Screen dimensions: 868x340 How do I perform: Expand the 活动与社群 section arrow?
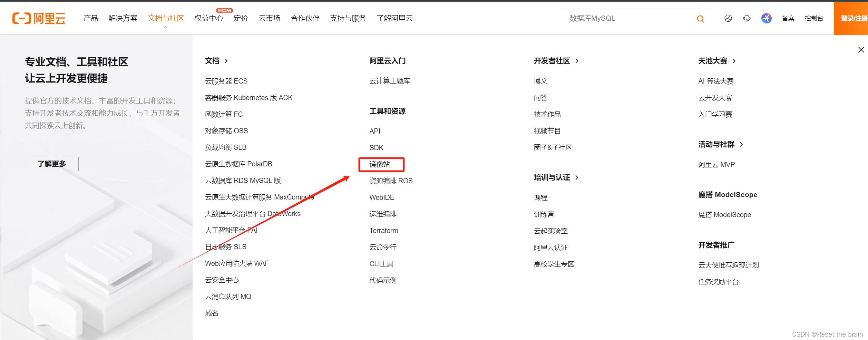point(741,144)
